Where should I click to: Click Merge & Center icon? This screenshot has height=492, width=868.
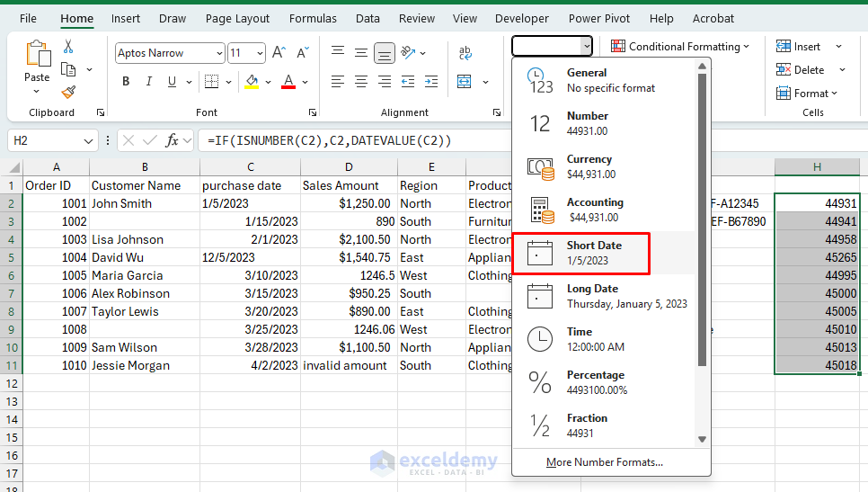(x=464, y=82)
